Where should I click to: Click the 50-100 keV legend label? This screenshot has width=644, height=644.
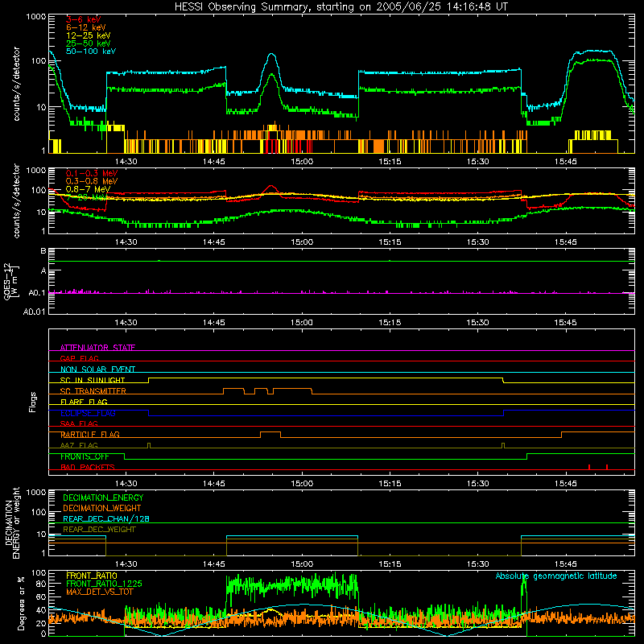[x=91, y=52]
